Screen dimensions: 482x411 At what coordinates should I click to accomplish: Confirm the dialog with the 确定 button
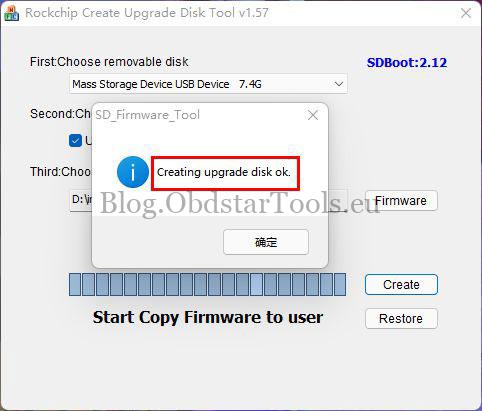click(x=266, y=242)
